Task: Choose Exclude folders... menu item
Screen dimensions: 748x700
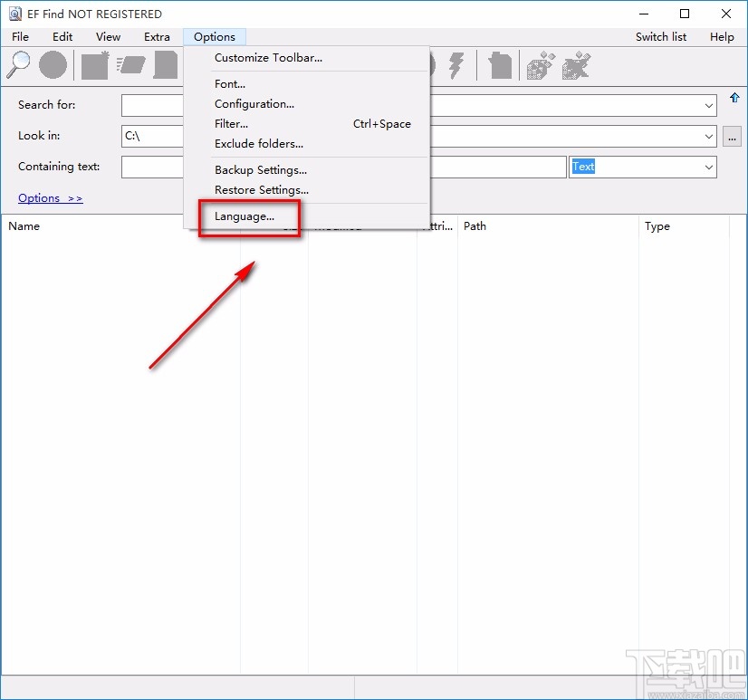Action: pyautogui.click(x=306, y=144)
